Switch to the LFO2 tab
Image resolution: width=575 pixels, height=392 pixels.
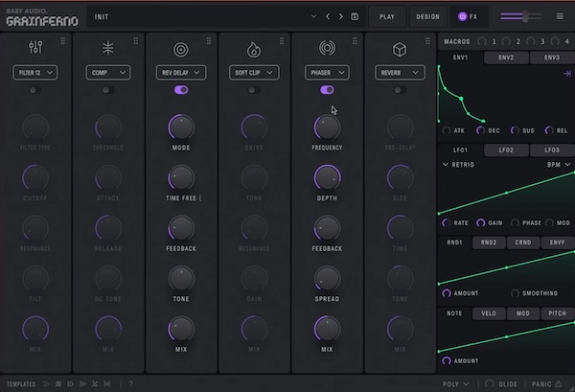pos(506,150)
